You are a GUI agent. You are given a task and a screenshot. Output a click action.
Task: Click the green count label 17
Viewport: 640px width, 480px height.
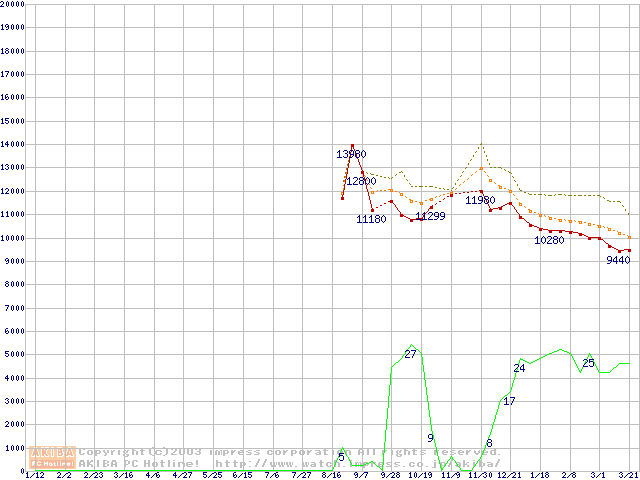[509, 401]
